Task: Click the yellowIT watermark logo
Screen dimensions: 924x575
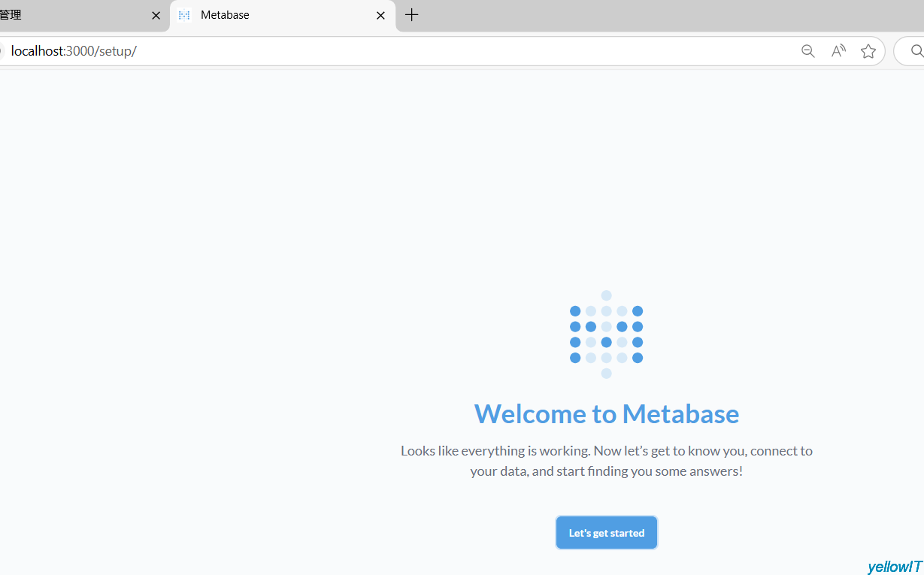Action: tap(894, 567)
